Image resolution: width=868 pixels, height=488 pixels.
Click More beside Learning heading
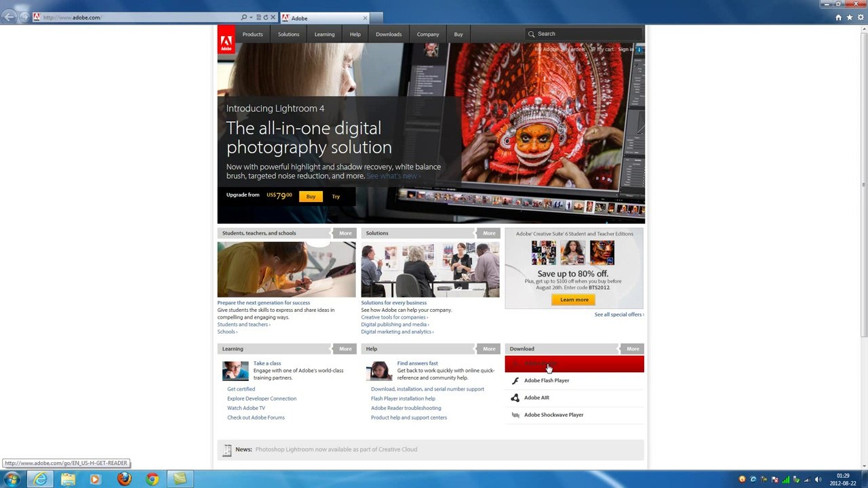click(x=345, y=349)
